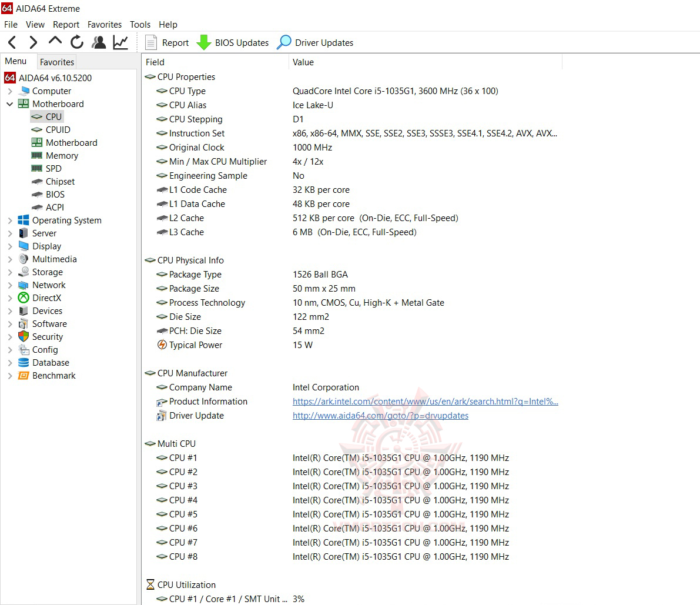The width and height of the screenshot is (700, 605).
Task: Click the Display monitor icon
Action: (x=23, y=246)
